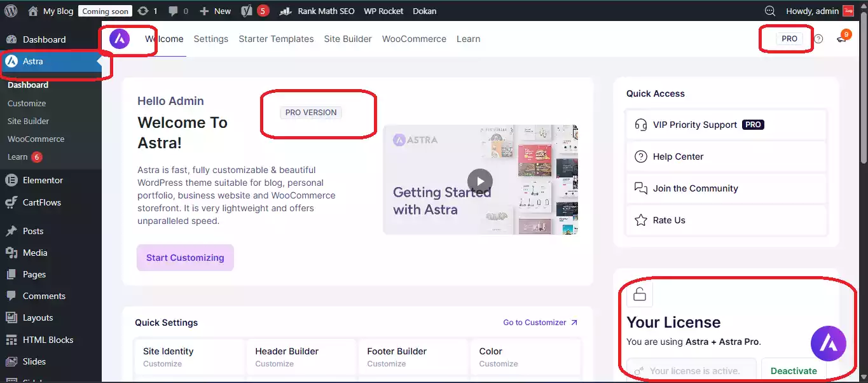Open the What's New megaphone icon
Viewport: 868px width, 383px height.
point(841,39)
